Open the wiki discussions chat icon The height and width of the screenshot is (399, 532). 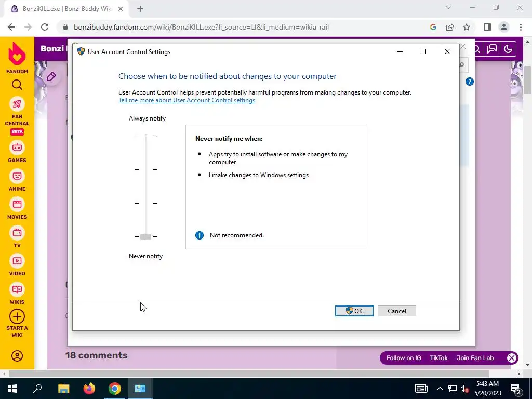click(x=492, y=49)
